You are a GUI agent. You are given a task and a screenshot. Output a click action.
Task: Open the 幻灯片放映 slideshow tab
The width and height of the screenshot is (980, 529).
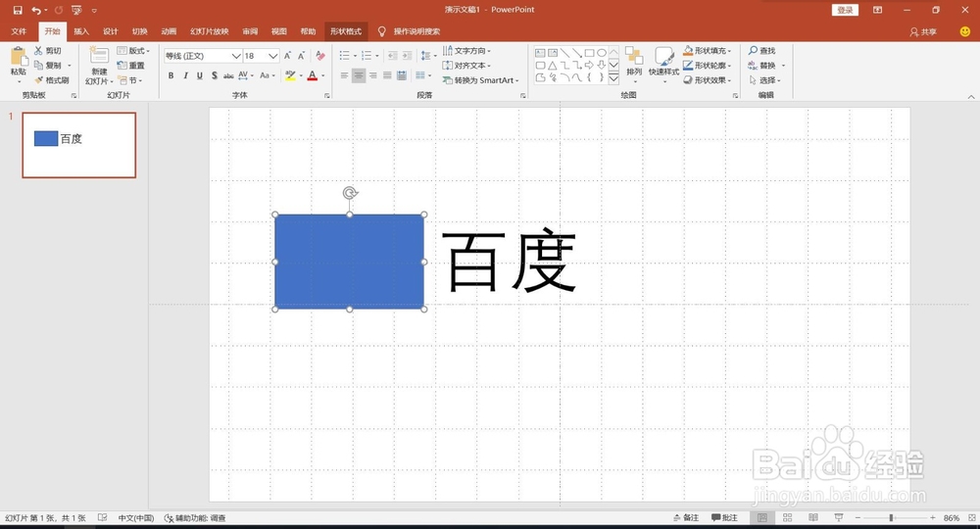pos(210,31)
